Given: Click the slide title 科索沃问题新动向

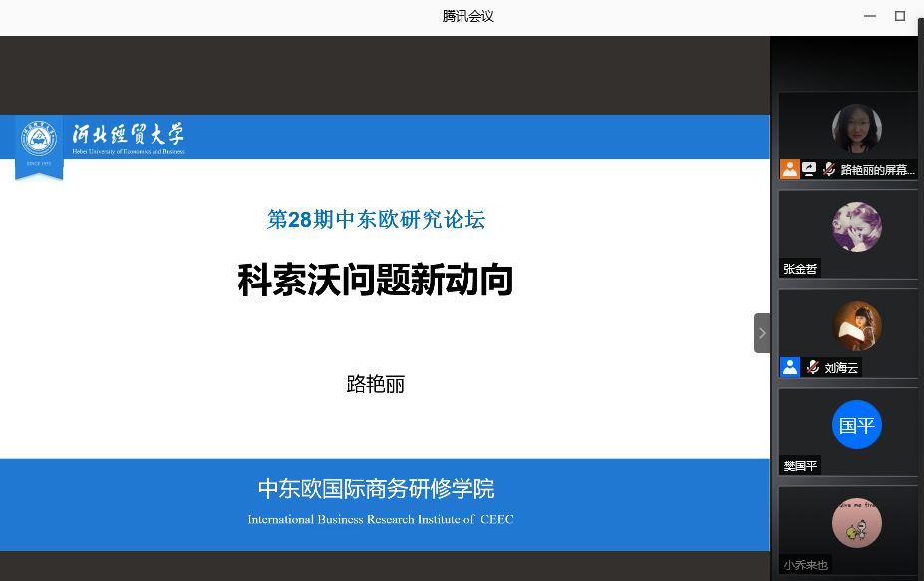Looking at the screenshot, I should [x=376, y=280].
